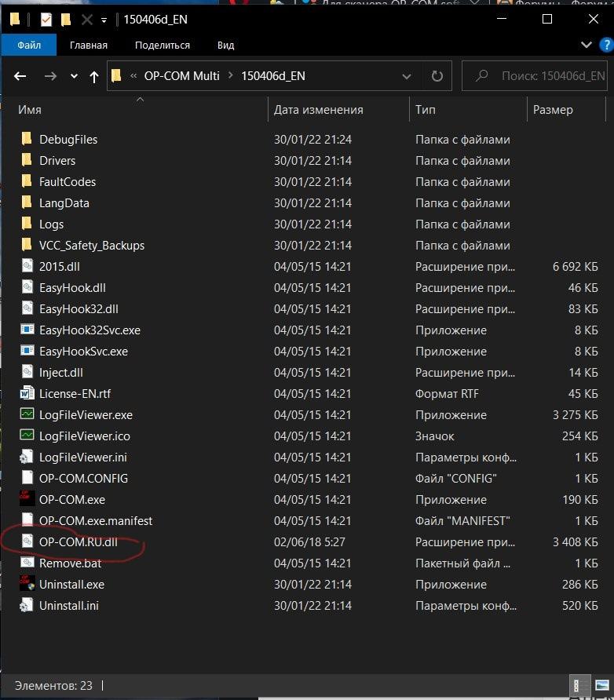Select the Uninstall.exe icon
The height and width of the screenshot is (700, 614).
(x=27, y=584)
